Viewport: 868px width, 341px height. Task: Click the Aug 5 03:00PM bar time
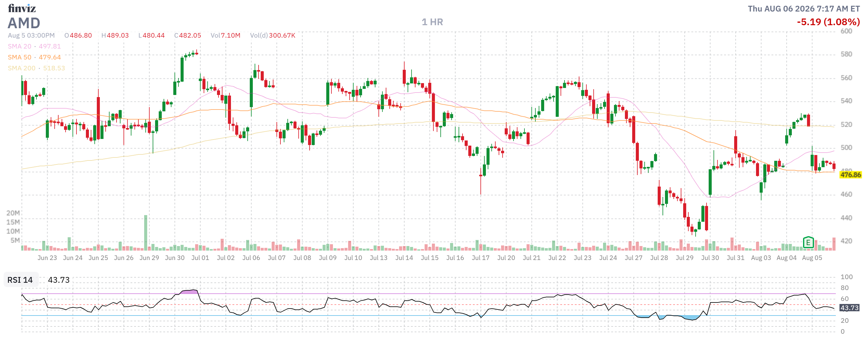click(x=31, y=35)
